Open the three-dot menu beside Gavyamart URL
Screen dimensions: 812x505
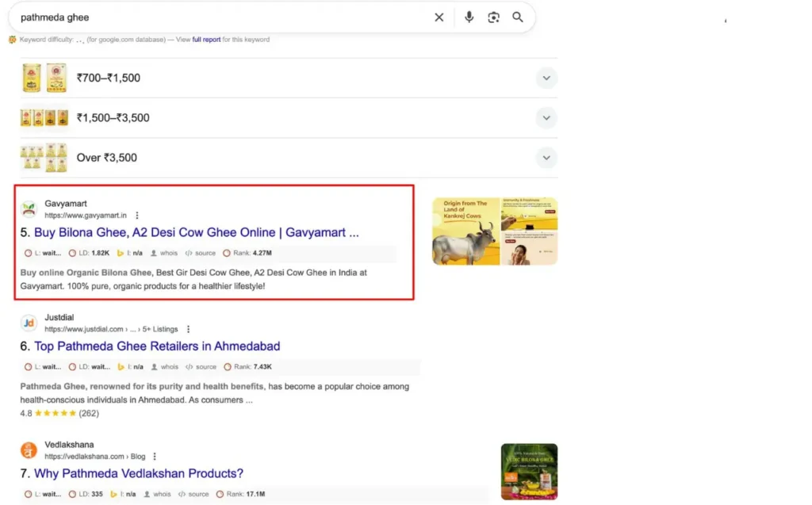pos(137,216)
